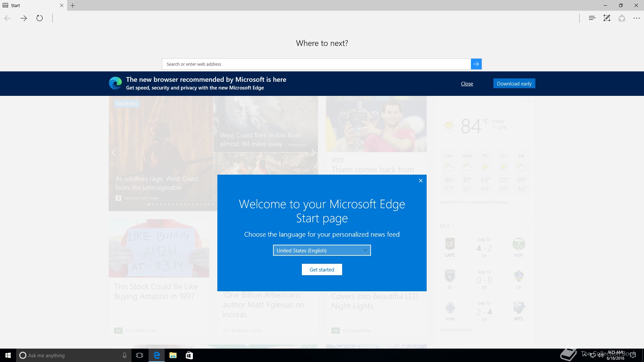Click the SJ team logo
Viewport: 644px width, 362px height.
[x=450, y=276]
